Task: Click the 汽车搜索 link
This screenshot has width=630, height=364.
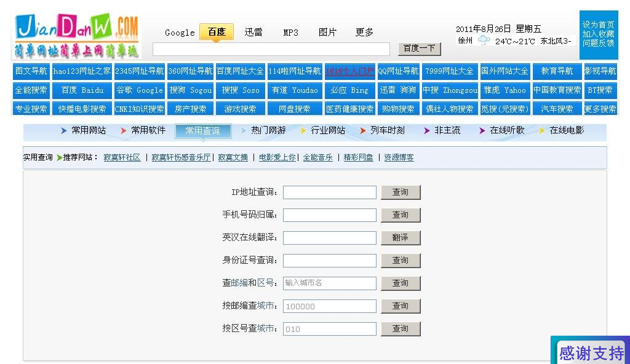Action: point(557,109)
